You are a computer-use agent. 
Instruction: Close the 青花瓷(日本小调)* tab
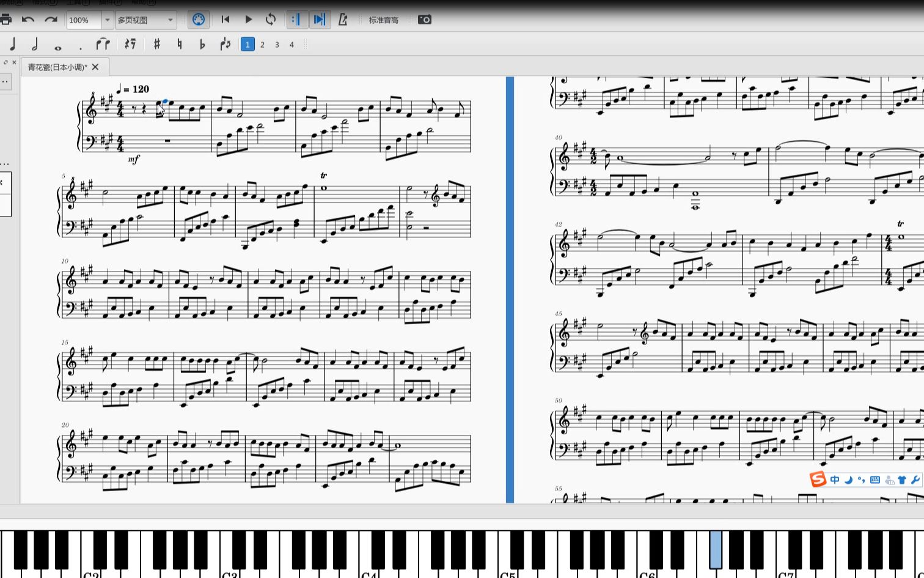click(x=95, y=67)
